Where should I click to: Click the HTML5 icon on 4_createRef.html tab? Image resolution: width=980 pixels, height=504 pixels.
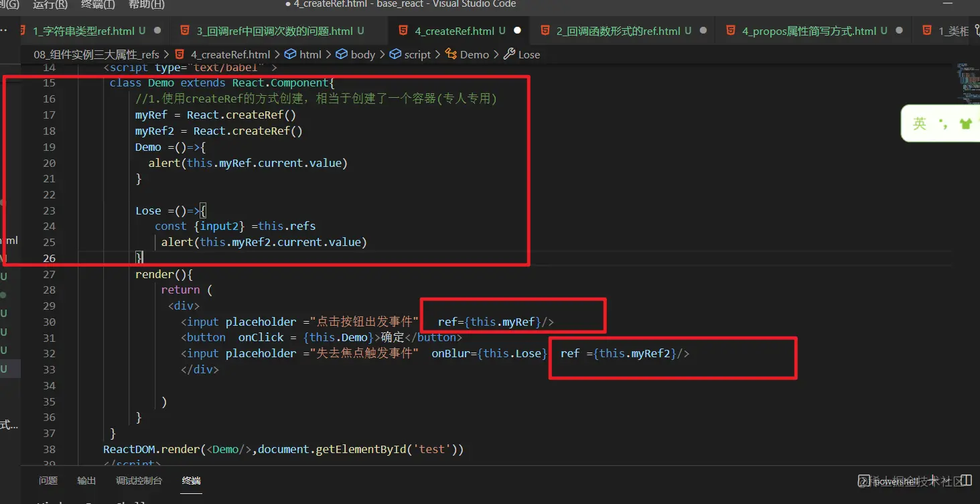[403, 31]
